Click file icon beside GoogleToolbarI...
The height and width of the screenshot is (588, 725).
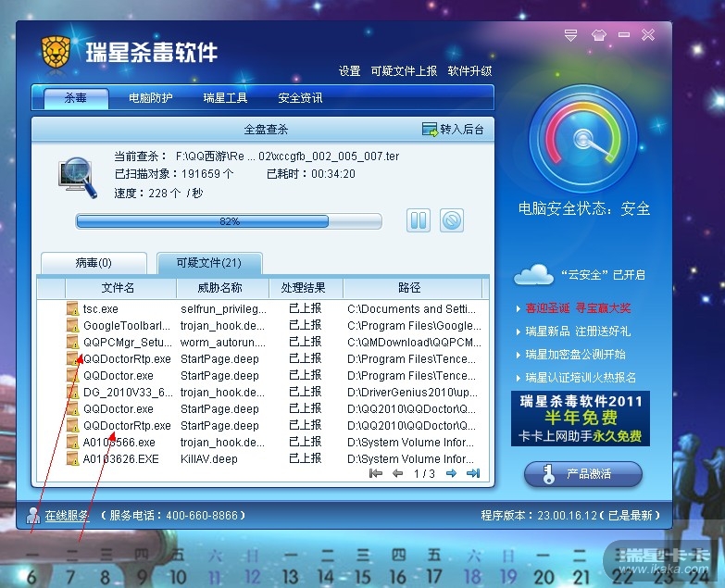coord(72,325)
